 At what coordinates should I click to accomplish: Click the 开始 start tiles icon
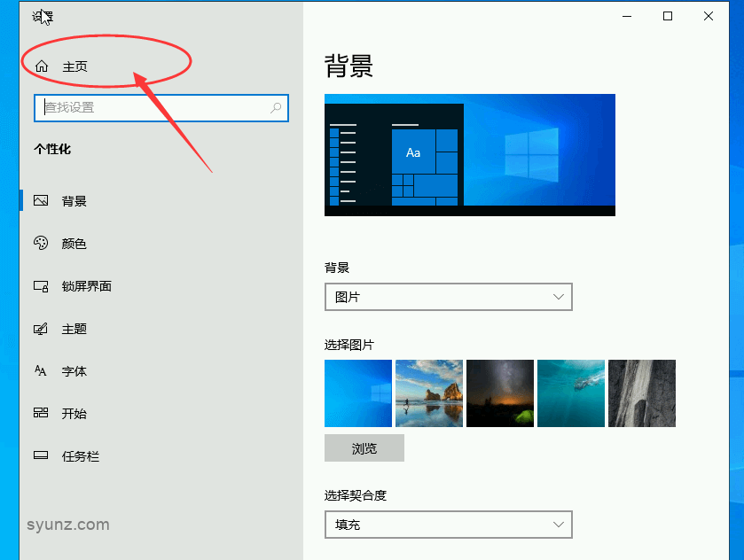(41, 413)
